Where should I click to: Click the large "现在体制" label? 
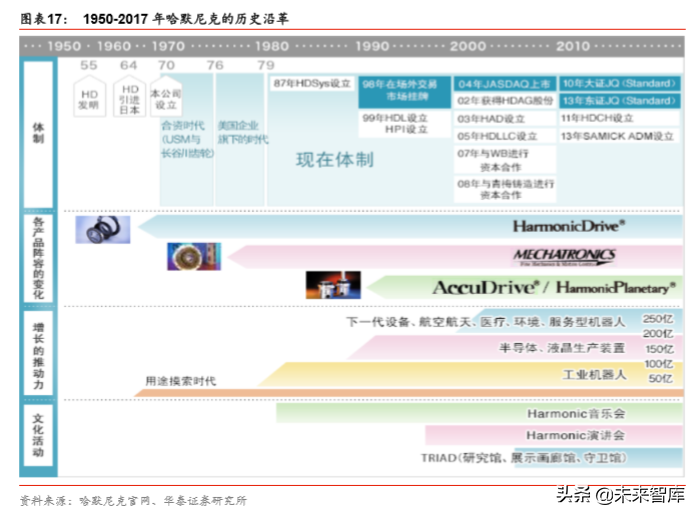coord(335,160)
